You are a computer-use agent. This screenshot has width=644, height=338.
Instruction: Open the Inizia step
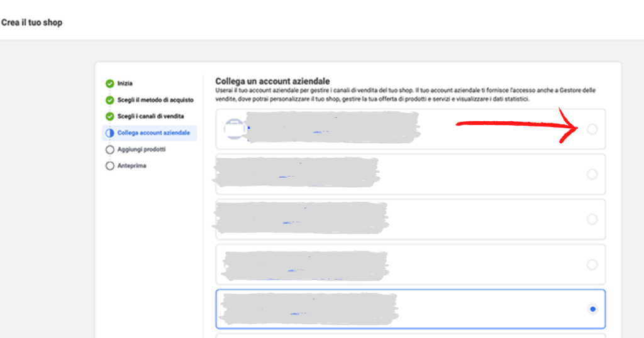(125, 84)
